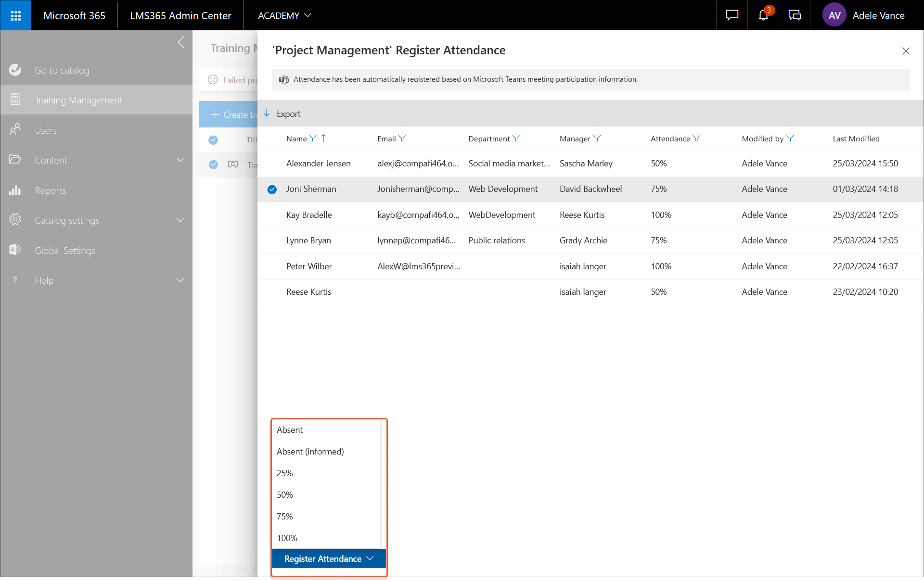Viewport: 924px width, 581px height.
Task: Click the Name column filter icon
Action: pyautogui.click(x=313, y=139)
